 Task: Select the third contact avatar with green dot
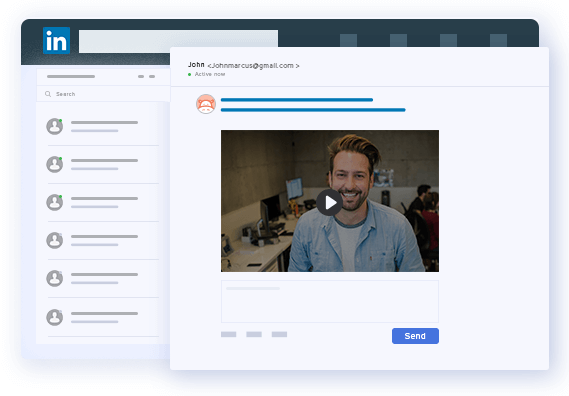(x=54, y=202)
